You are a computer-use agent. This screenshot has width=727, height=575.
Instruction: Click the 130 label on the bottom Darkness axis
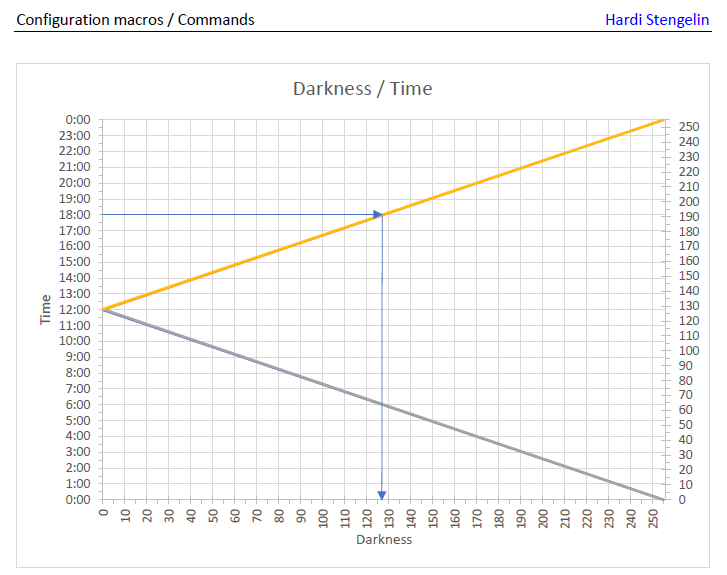(x=389, y=518)
